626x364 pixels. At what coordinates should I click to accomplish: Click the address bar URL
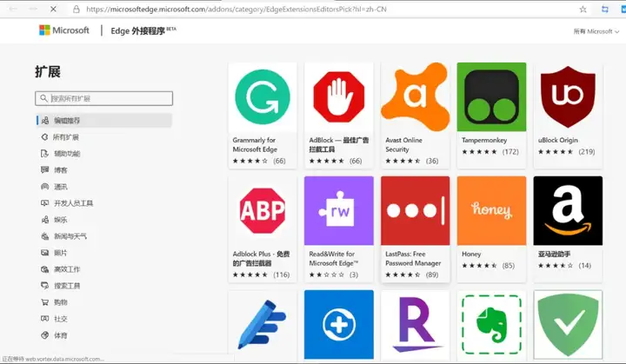[236, 10]
